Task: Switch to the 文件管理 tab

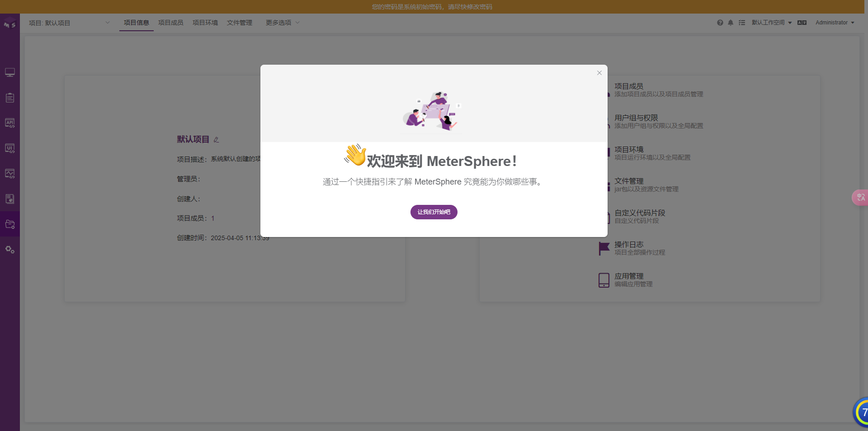Action: (x=240, y=23)
